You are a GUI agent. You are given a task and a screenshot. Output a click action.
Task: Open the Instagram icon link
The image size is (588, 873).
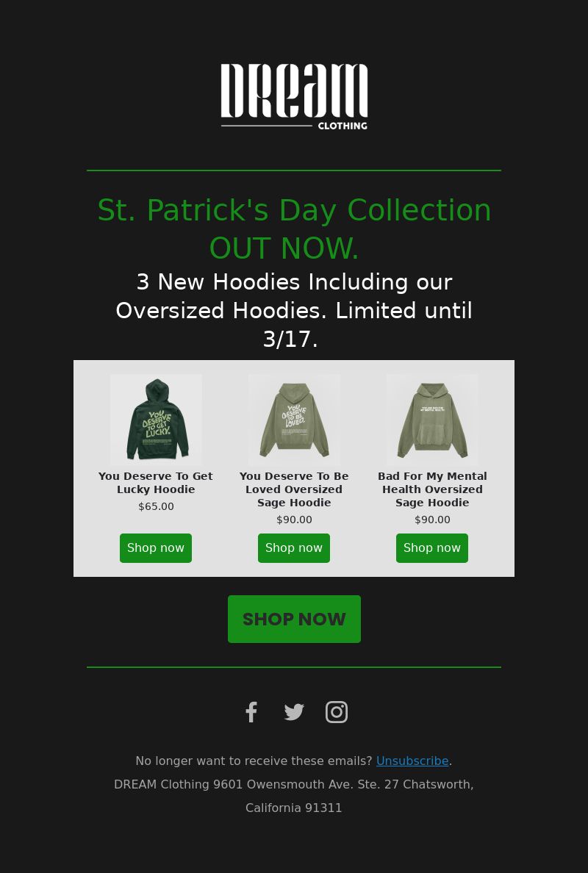[x=337, y=712]
